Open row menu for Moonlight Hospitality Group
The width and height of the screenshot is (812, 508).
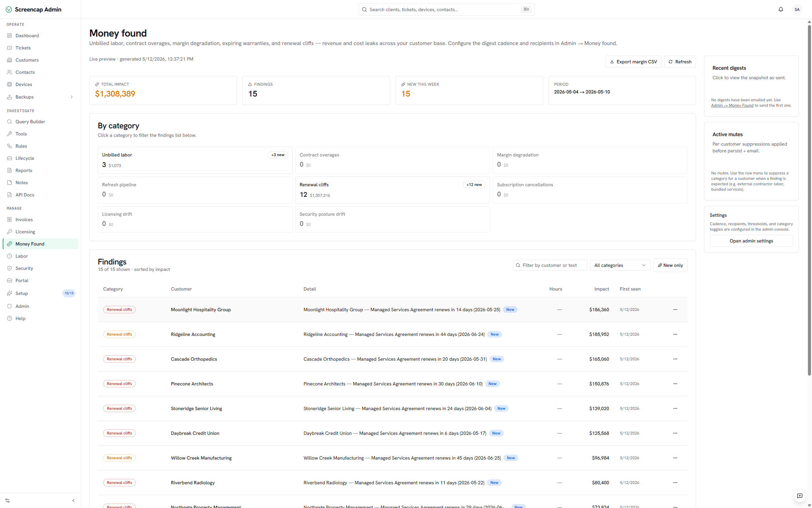click(675, 310)
